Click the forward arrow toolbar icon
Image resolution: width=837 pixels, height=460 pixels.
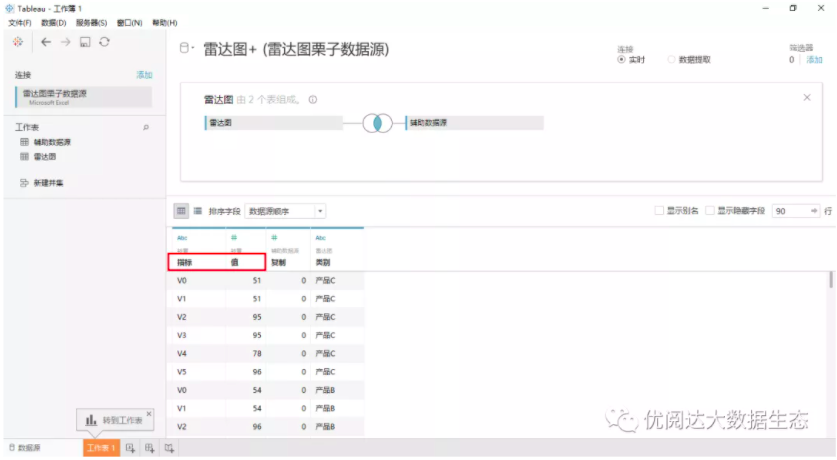[65, 42]
